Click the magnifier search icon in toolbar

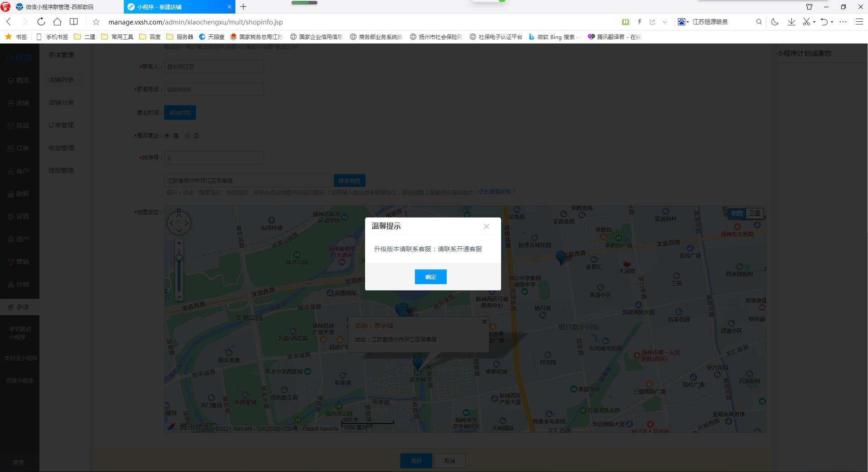pyautogui.click(x=759, y=22)
